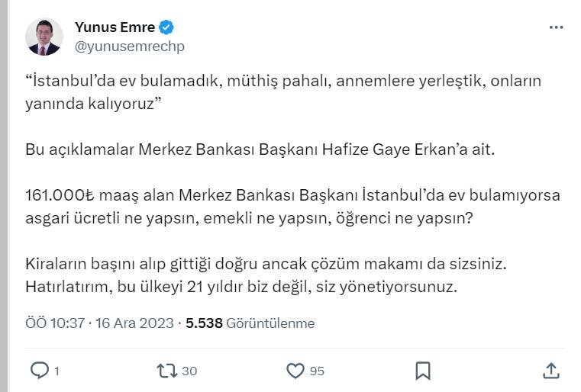Click the retweet arrows icon

coord(165,371)
